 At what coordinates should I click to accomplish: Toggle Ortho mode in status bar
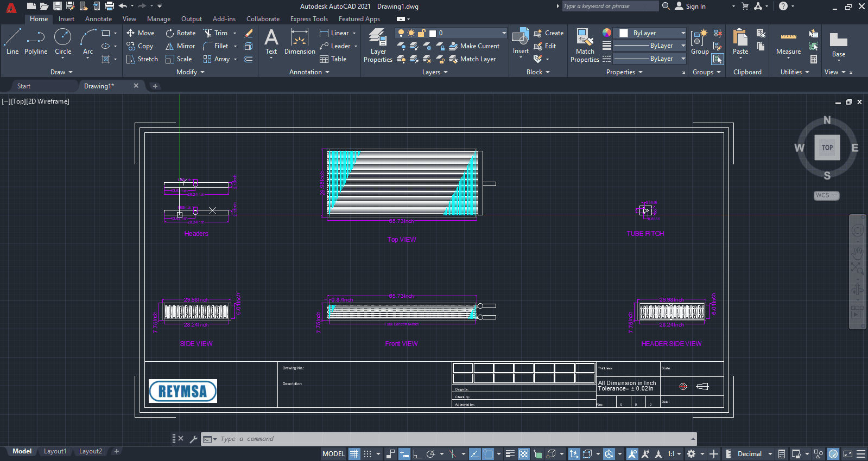point(417,454)
